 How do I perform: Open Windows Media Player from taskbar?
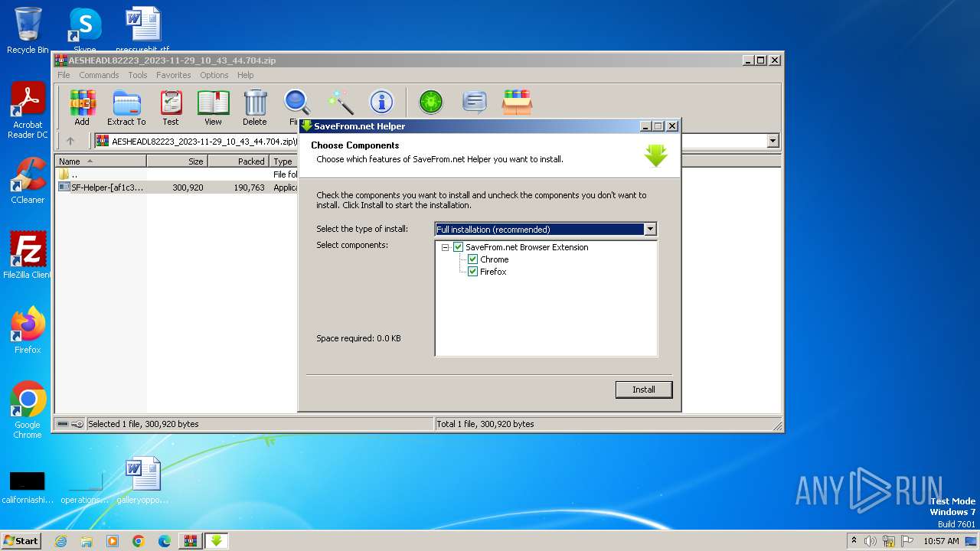[x=113, y=541]
